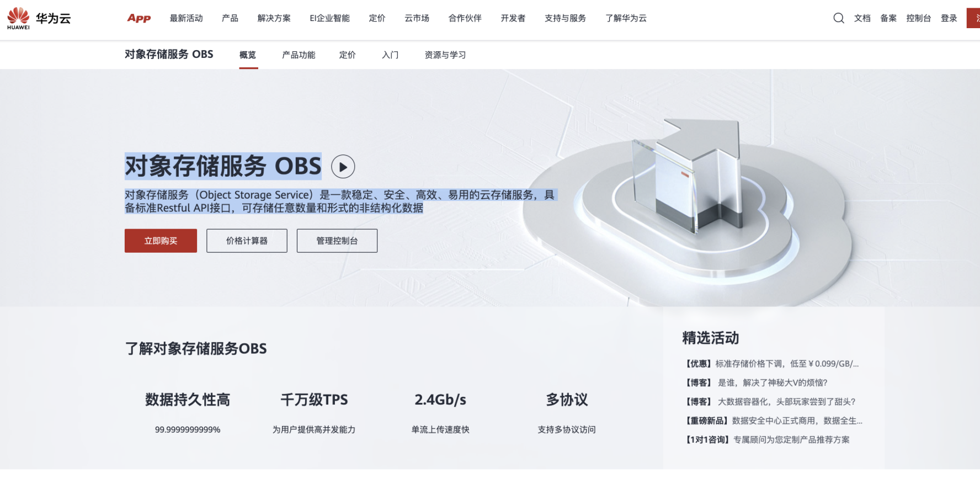Go to 文档 documentation link
This screenshot has height=489, width=980.
tap(862, 18)
